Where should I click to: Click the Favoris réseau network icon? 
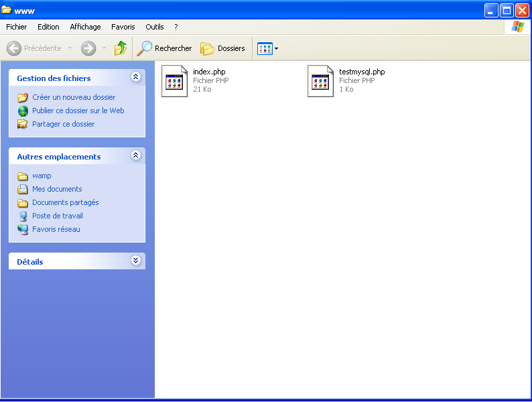tap(23, 230)
